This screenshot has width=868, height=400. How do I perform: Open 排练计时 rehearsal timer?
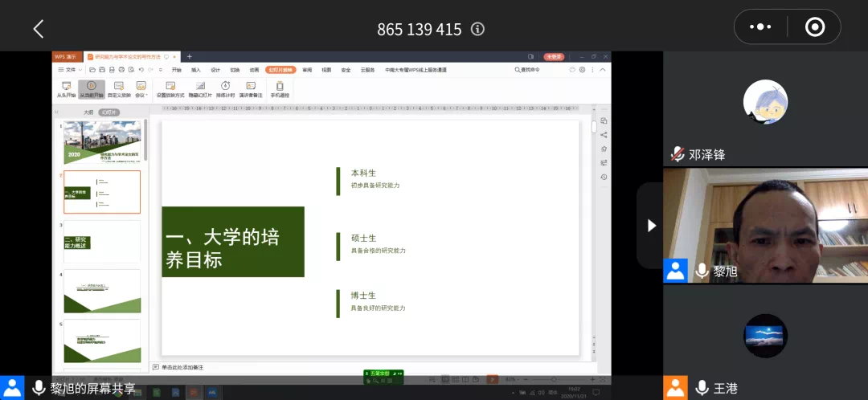click(226, 88)
